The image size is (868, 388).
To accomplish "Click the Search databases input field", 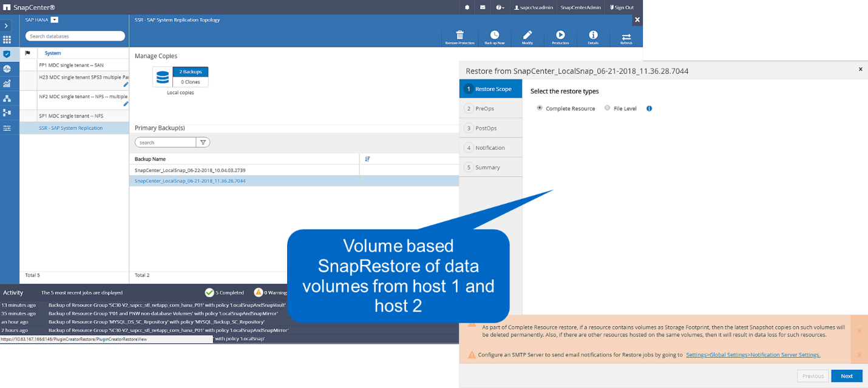I will 75,36.
